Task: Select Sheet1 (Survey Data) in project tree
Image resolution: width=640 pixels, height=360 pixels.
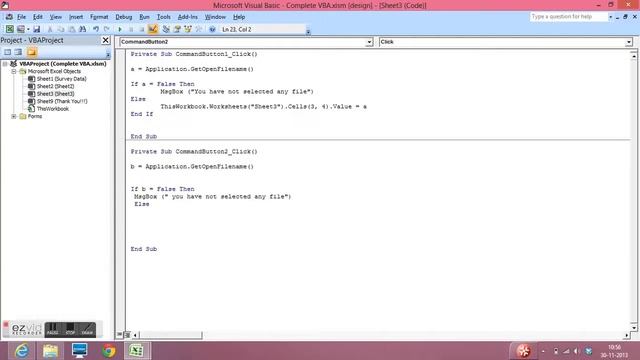Action: tap(61, 79)
